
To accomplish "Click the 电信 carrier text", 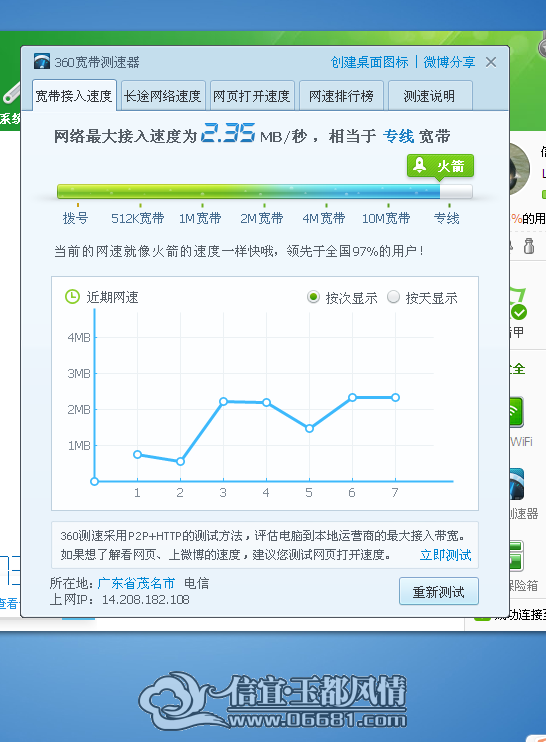I will point(196,583).
